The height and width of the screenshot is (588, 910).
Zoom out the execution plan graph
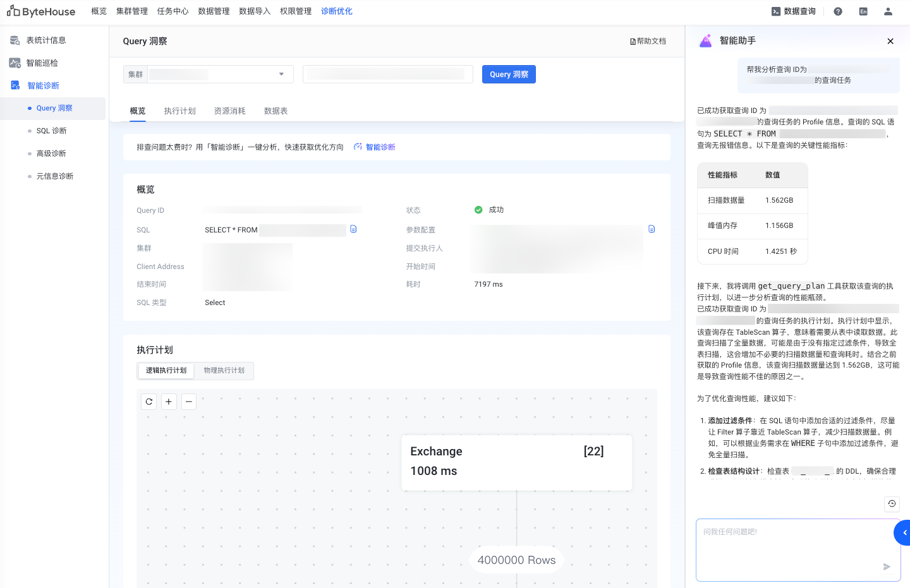(189, 402)
